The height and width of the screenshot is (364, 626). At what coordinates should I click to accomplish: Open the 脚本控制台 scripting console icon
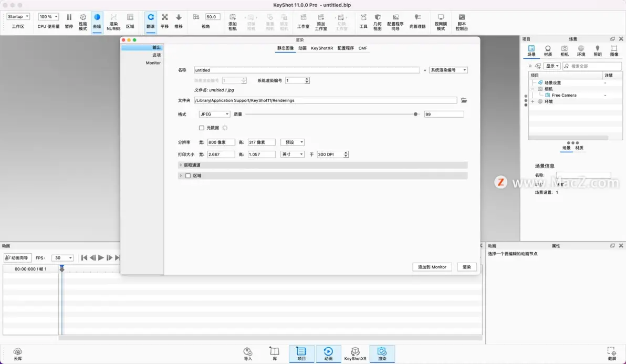tap(462, 22)
